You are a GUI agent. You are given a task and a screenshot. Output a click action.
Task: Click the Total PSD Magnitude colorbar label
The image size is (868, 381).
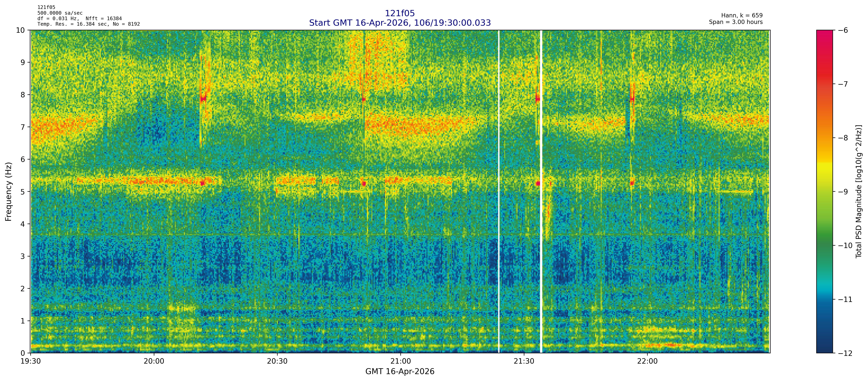tap(859, 192)
